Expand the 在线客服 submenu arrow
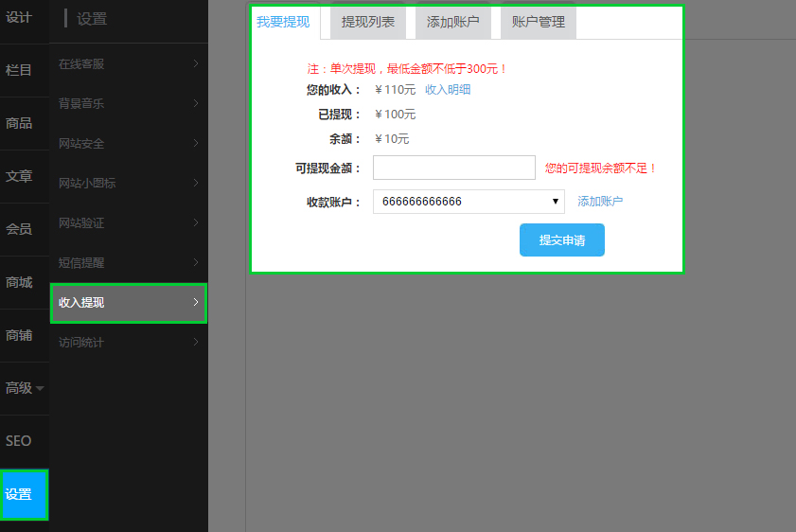 [x=195, y=64]
